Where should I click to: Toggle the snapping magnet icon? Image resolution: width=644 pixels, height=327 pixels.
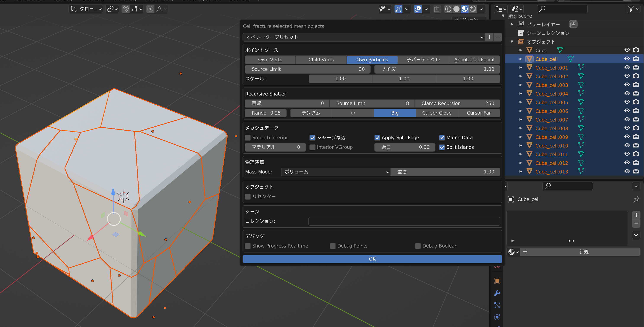click(126, 9)
